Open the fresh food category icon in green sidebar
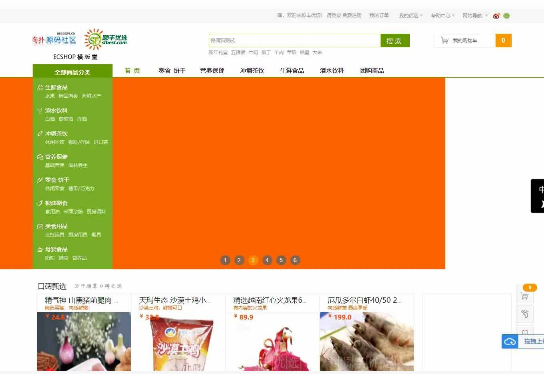The height and width of the screenshot is (374, 544). point(40,87)
